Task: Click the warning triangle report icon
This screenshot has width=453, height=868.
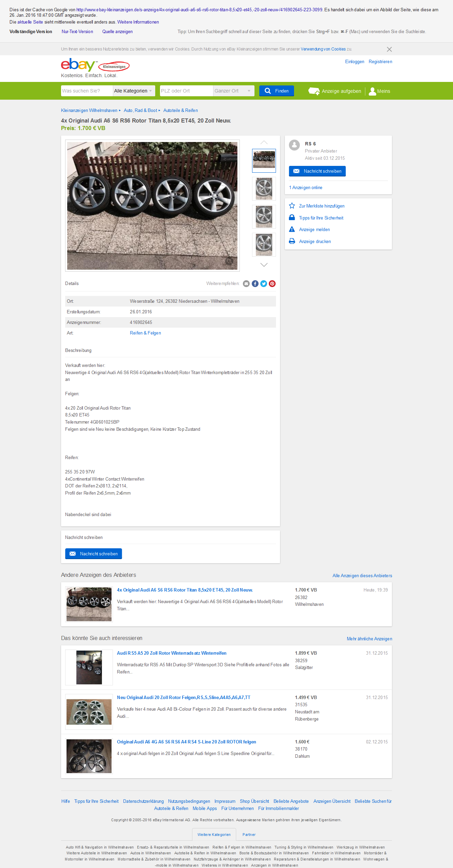Action: click(292, 229)
